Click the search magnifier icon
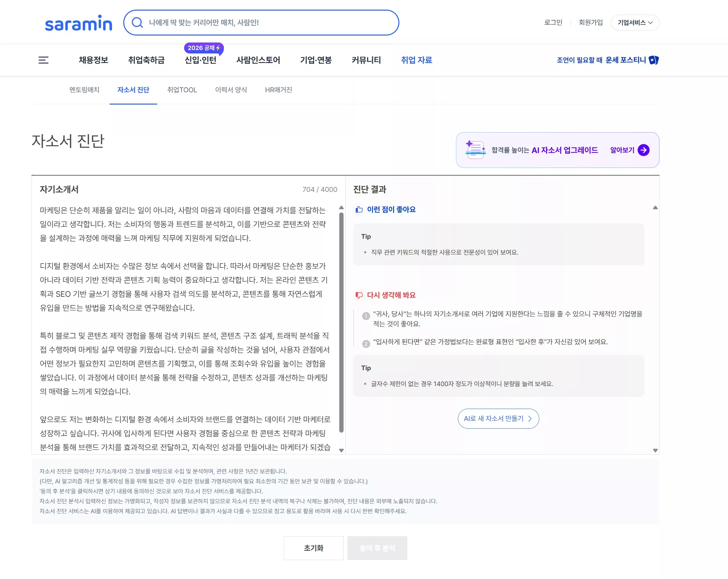This screenshot has height=579, width=728. coord(137,22)
